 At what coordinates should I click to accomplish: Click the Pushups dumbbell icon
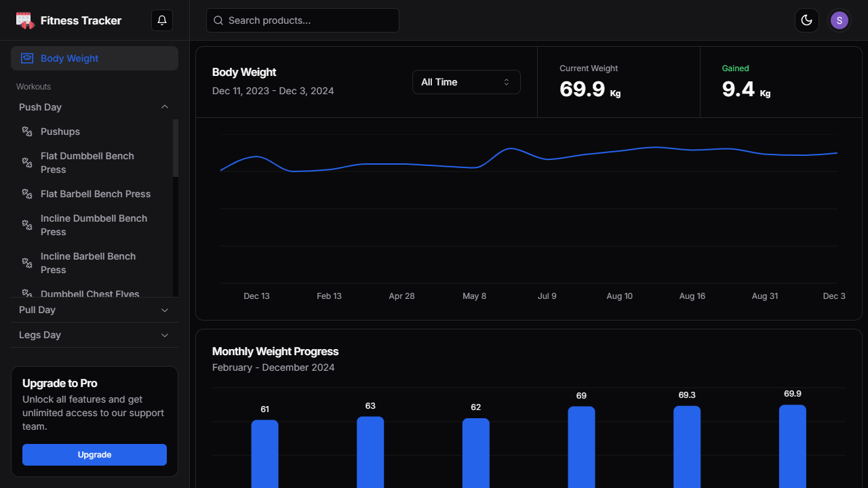pos(27,131)
